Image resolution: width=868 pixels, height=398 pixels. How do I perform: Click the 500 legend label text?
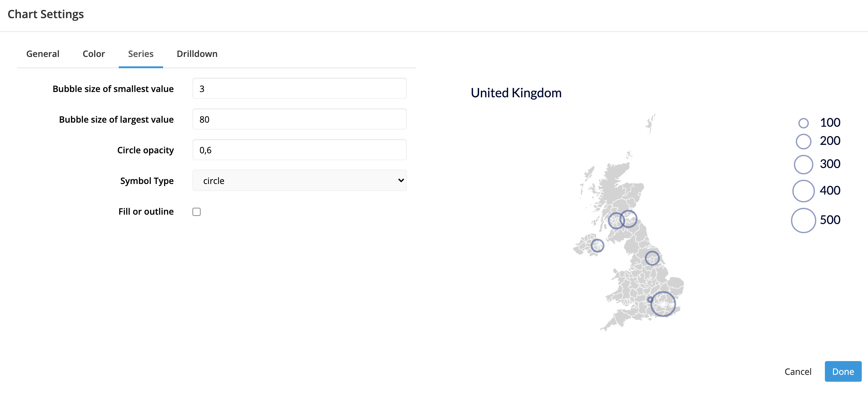(x=830, y=220)
